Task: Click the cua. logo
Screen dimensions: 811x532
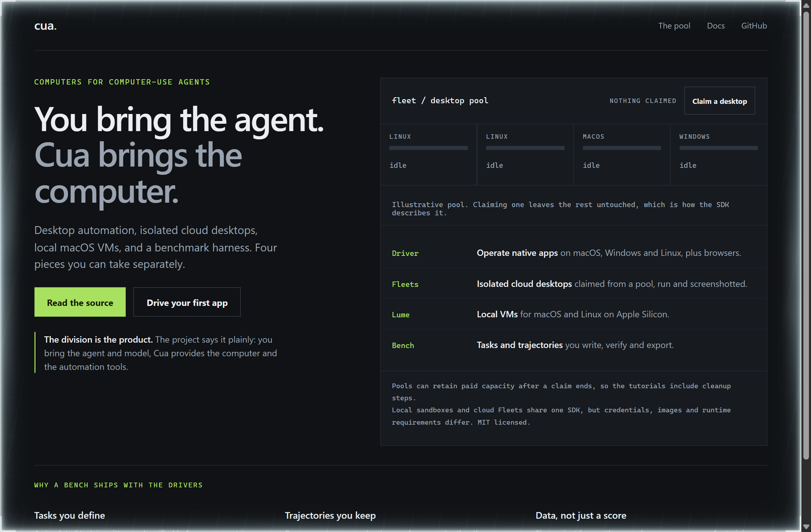Action: click(45, 26)
